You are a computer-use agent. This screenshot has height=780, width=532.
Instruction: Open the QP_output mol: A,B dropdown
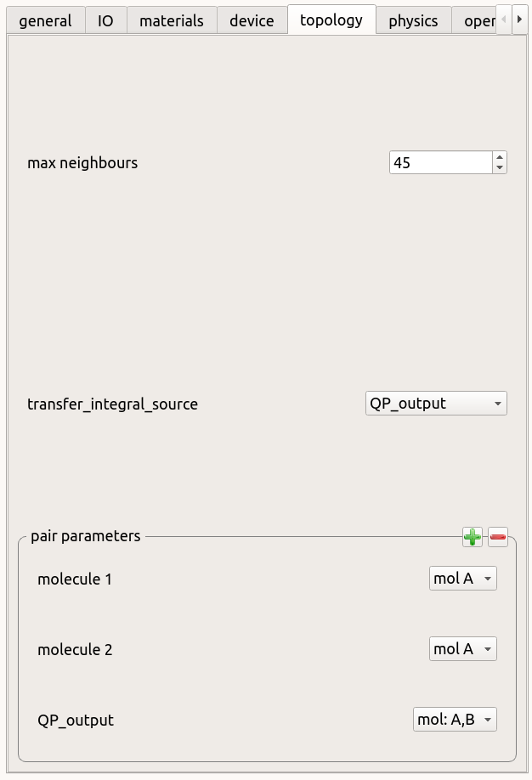pos(455,721)
